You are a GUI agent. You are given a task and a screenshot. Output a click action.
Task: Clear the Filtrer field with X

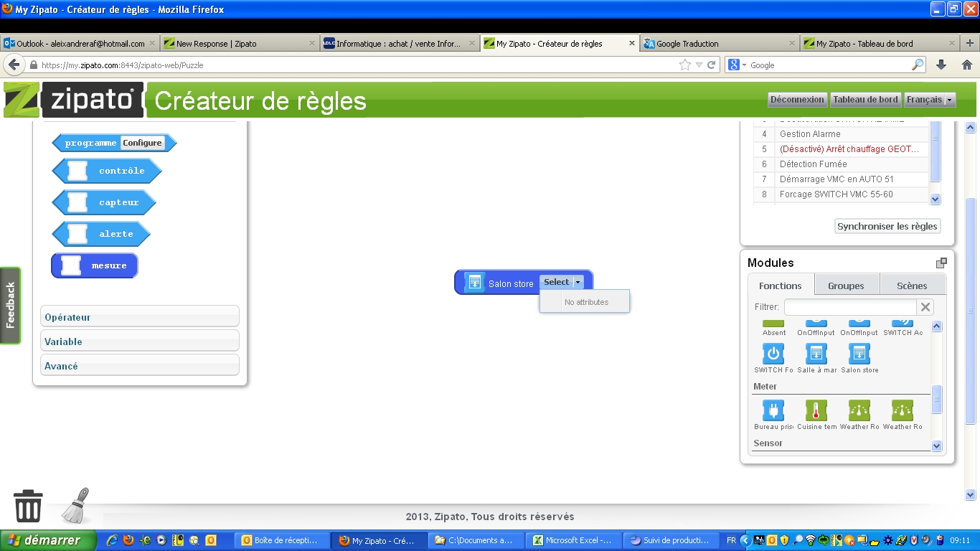[x=925, y=307]
